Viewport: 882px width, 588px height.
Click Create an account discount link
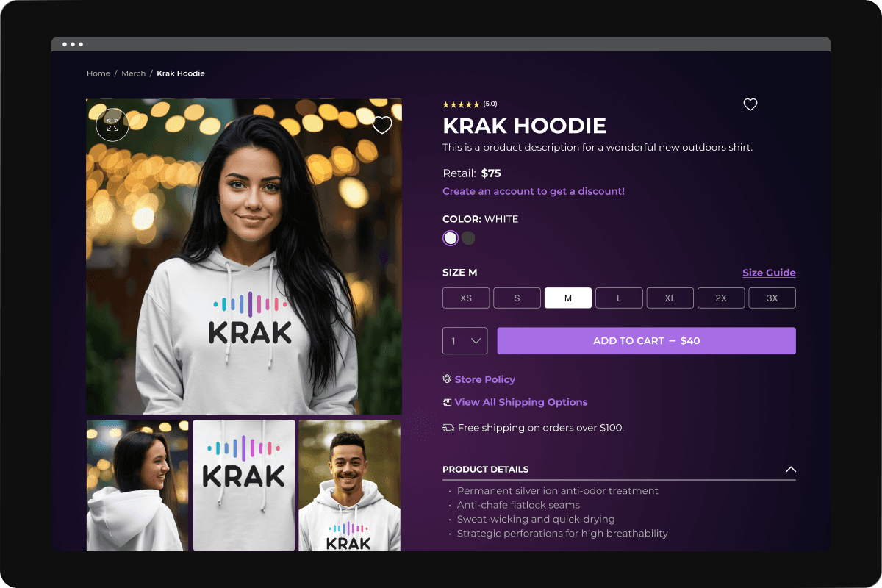534,191
